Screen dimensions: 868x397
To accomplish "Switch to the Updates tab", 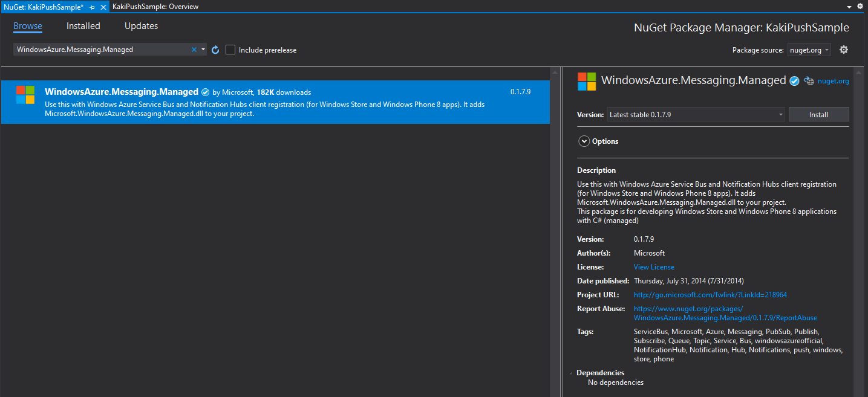I will (141, 26).
